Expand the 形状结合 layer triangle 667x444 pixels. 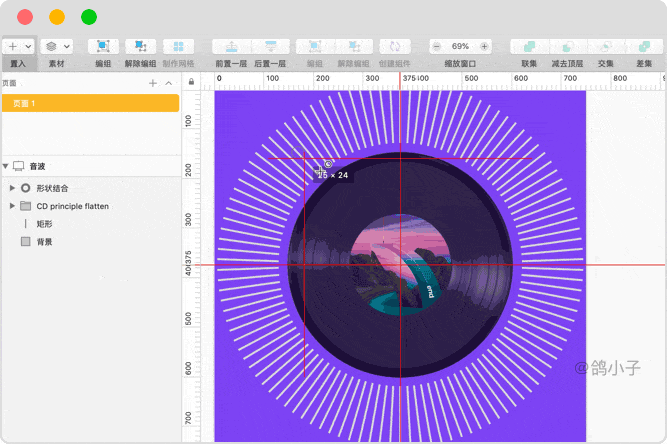12,188
